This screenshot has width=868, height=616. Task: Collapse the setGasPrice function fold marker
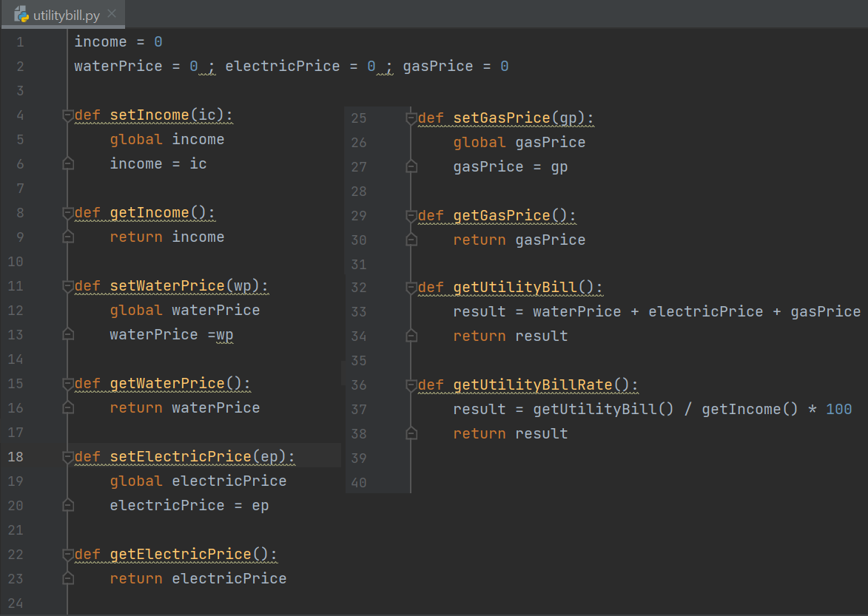click(x=411, y=118)
